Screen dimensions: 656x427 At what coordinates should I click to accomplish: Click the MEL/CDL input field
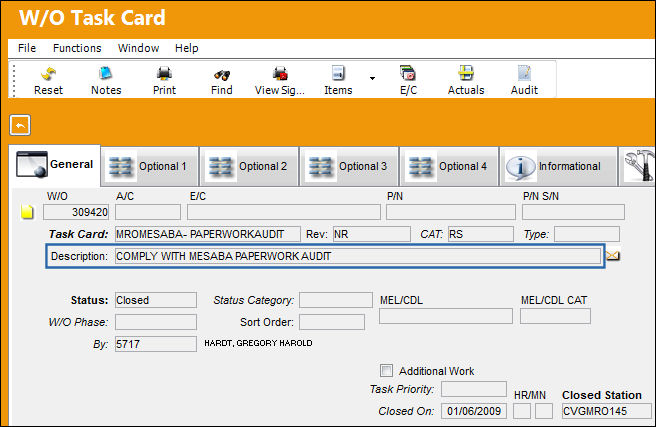coord(446,316)
